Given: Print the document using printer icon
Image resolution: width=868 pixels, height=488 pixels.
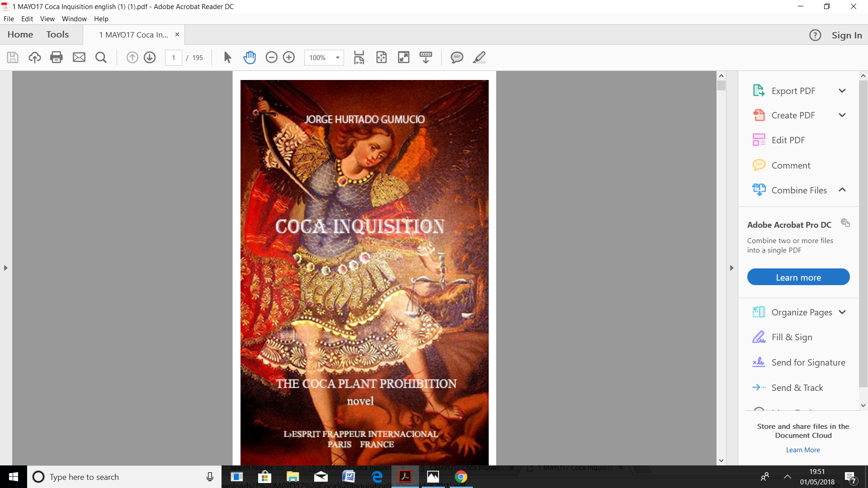Looking at the screenshot, I should click(x=57, y=57).
